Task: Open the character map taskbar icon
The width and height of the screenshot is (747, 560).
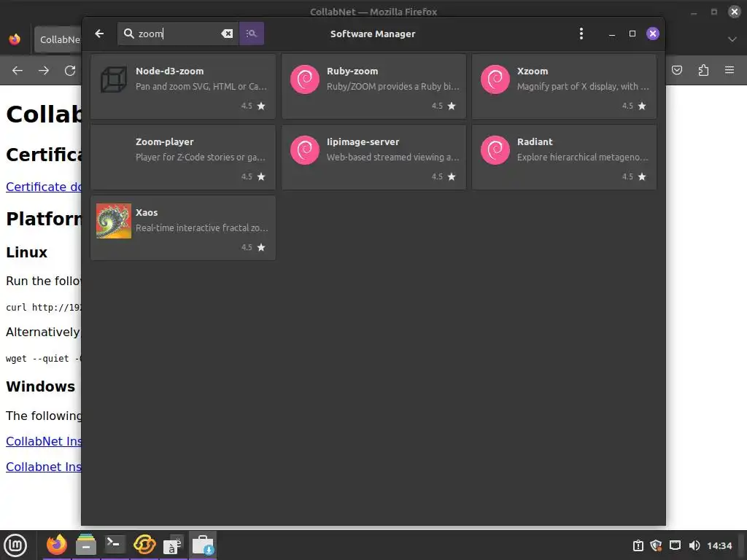Action: 173,545
